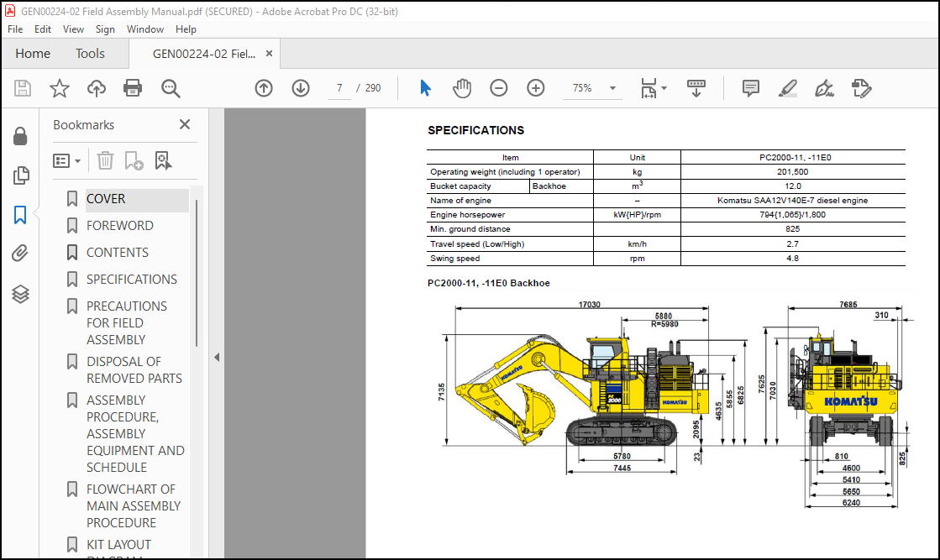Click the upload to cloud icon
The width and height of the screenshot is (940, 560).
click(x=96, y=88)
